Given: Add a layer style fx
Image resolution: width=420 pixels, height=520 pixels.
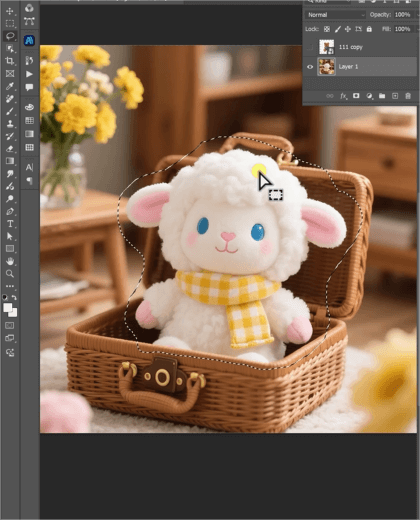Looking at the screenshot, I should coord(343,96).
